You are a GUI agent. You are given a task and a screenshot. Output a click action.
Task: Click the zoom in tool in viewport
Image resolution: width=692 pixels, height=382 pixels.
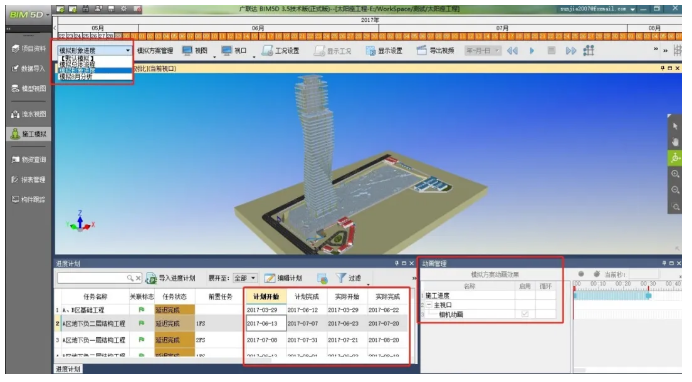point(675,174)
